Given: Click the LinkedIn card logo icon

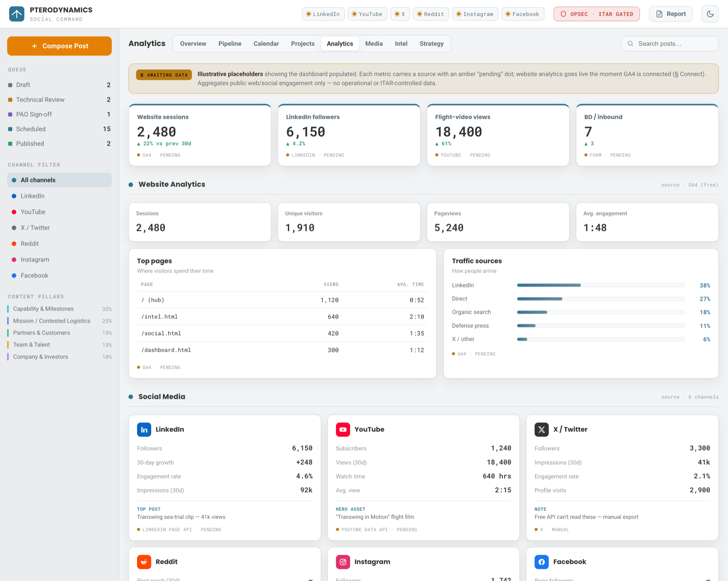Looking at the screenshot, I should (144, 429).
